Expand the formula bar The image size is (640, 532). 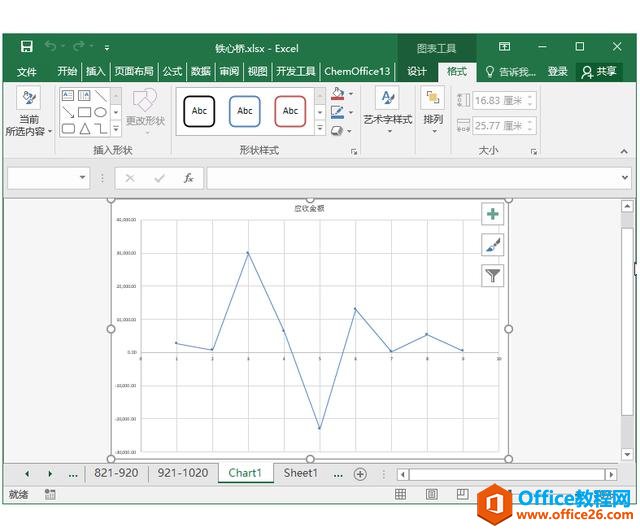[x=625, y=177]
